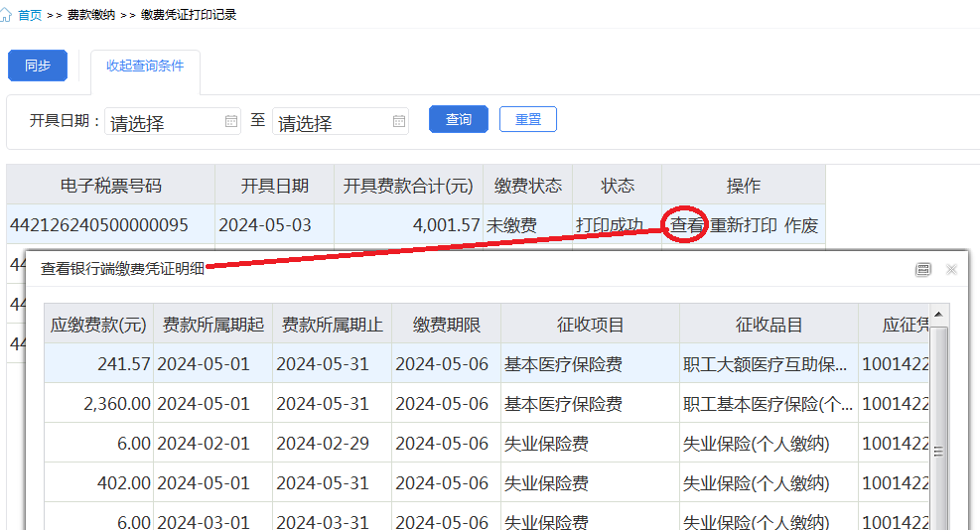Collapse query conditions via 收起查询条件 tab
This screenshot has height=530, width=980.
tap(145, 66)
